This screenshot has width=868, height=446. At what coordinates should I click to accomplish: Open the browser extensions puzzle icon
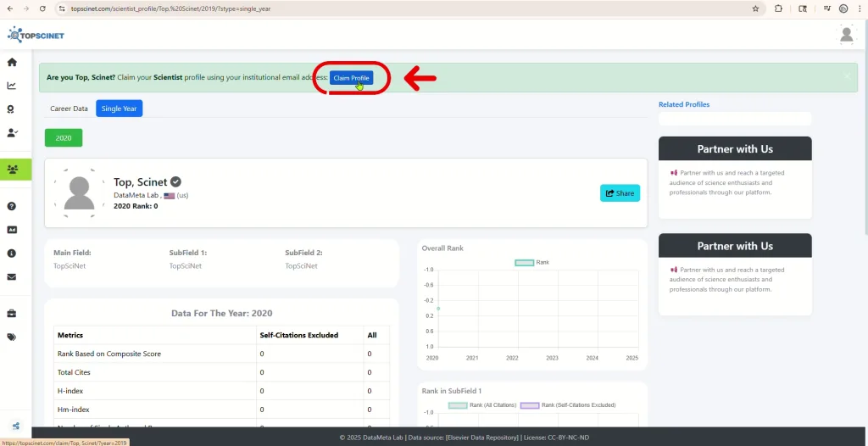(x=778, y=8)
